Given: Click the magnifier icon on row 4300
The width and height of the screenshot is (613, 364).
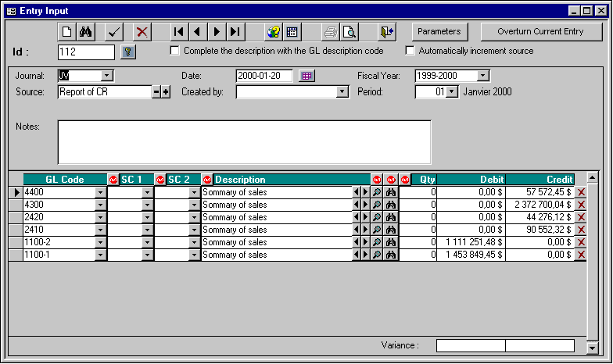Looking at the screenshot, I should tap(377, 205).
